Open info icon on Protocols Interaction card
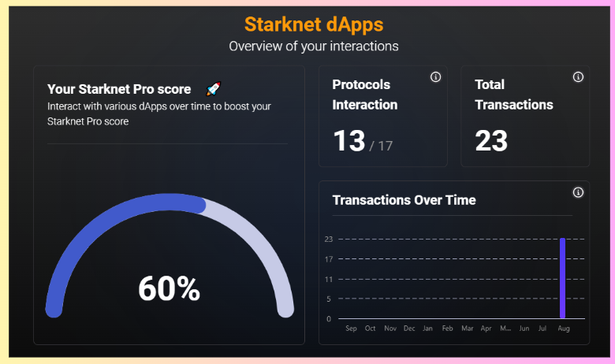 tap(435, 76)
